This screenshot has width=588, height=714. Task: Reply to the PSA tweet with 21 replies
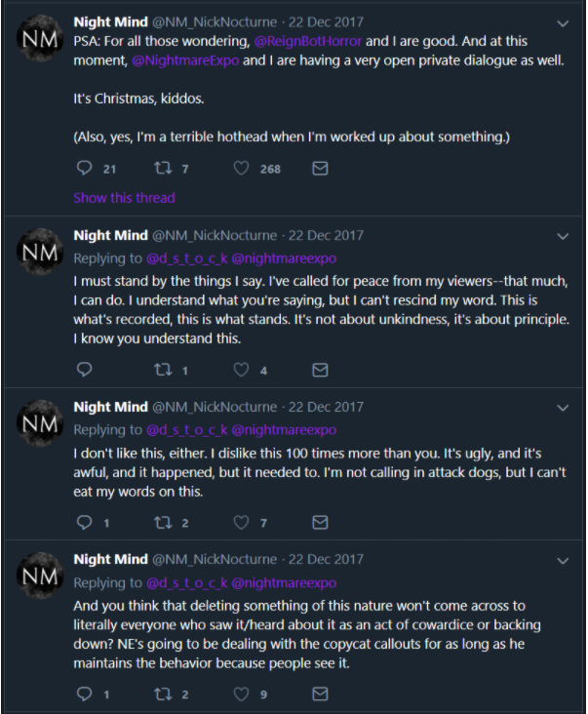click(84, 169)
